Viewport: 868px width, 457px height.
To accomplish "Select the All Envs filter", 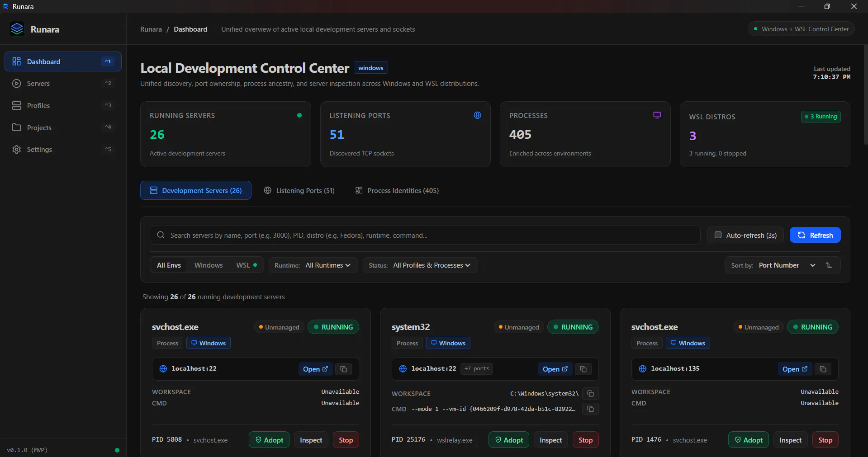I will 169,265.
